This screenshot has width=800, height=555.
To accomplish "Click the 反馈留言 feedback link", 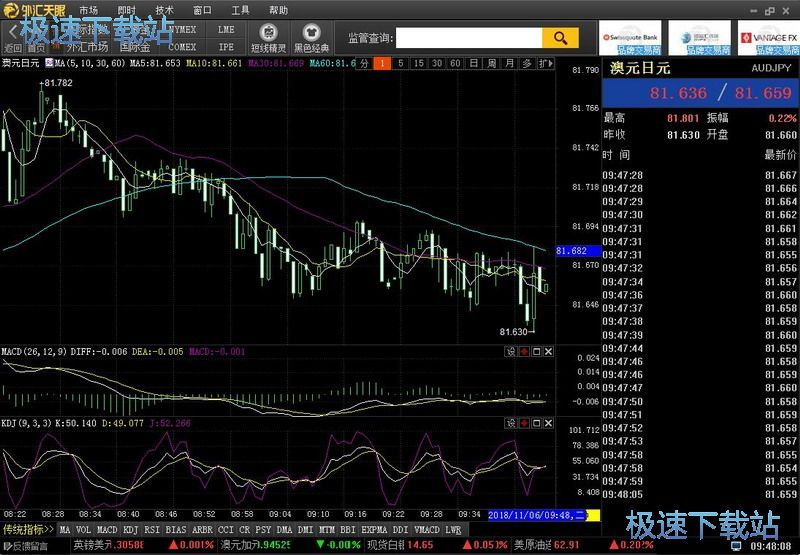I will [27, 546].
